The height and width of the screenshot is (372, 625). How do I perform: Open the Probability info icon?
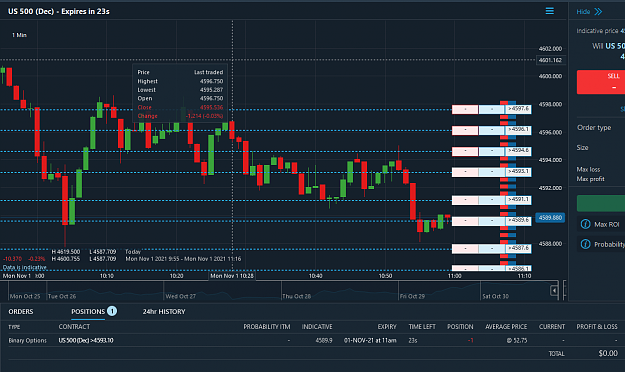(x=585, y=244)
